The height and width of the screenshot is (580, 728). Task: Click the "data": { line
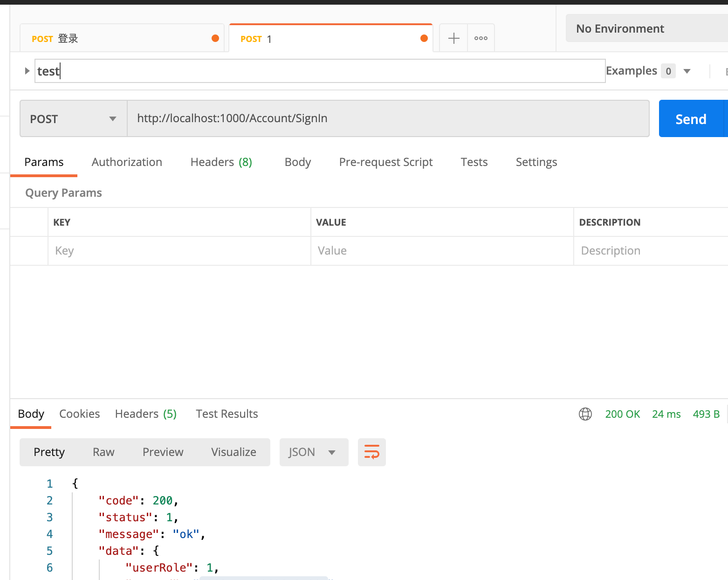click(129, 551)
